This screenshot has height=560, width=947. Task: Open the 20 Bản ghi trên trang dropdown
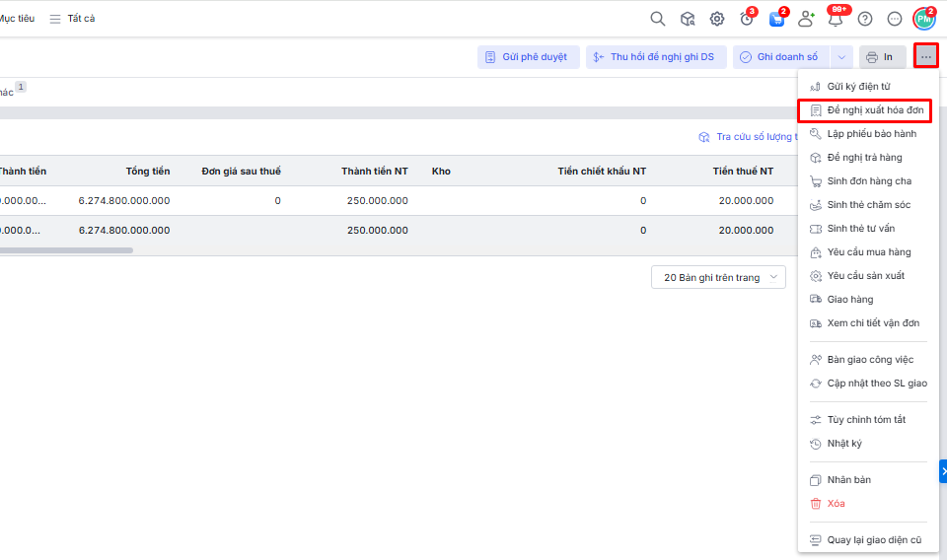coord(718,277)
